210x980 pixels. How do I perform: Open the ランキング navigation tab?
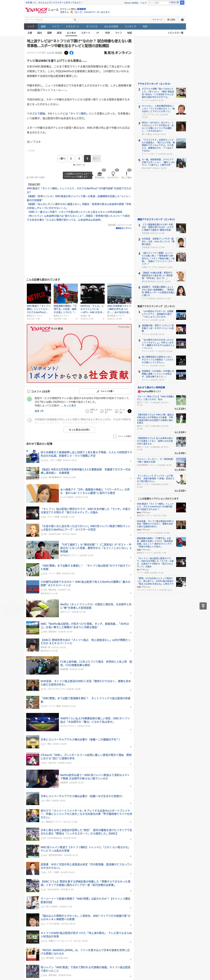pos(130,27)
